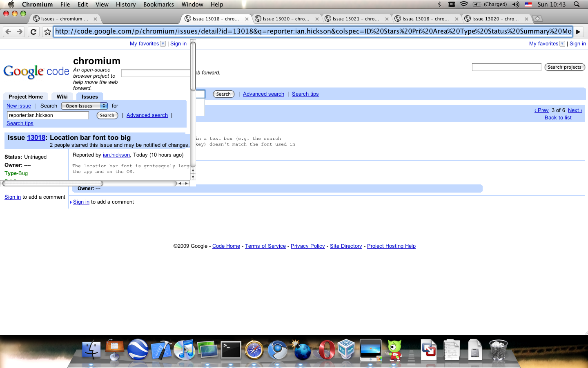Click the Search projects button
This screenshot has width=588, height=368.
564,67
